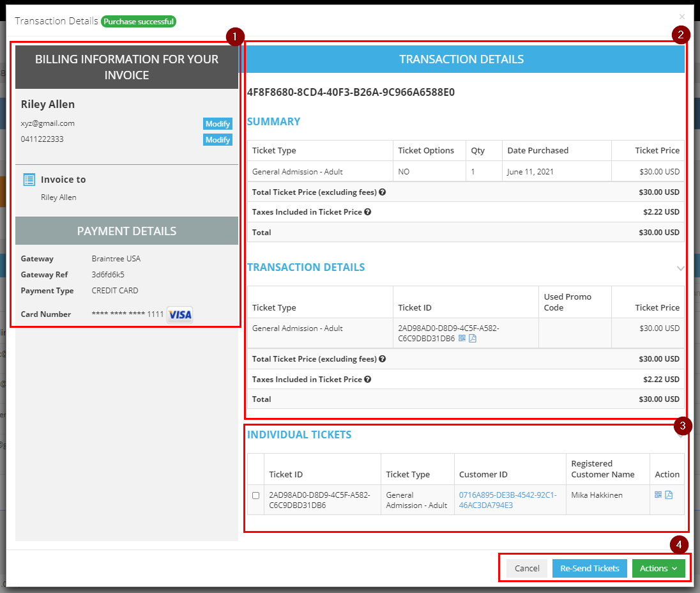Collapse the Transaction Details section chevron

(680, 268)
